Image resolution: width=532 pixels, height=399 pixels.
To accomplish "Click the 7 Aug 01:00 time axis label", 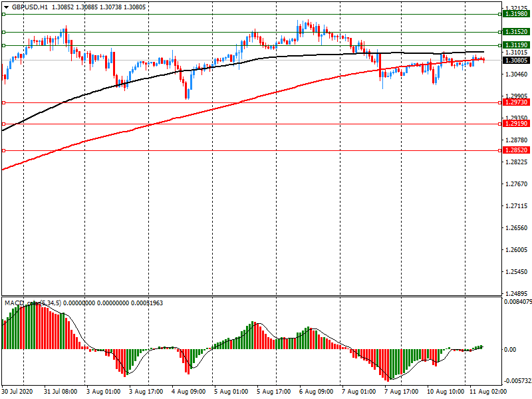I will [358, 392].
